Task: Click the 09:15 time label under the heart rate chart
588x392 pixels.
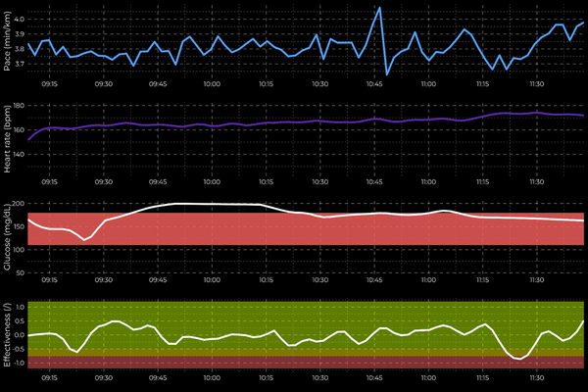Action: (x=49, y=182)
